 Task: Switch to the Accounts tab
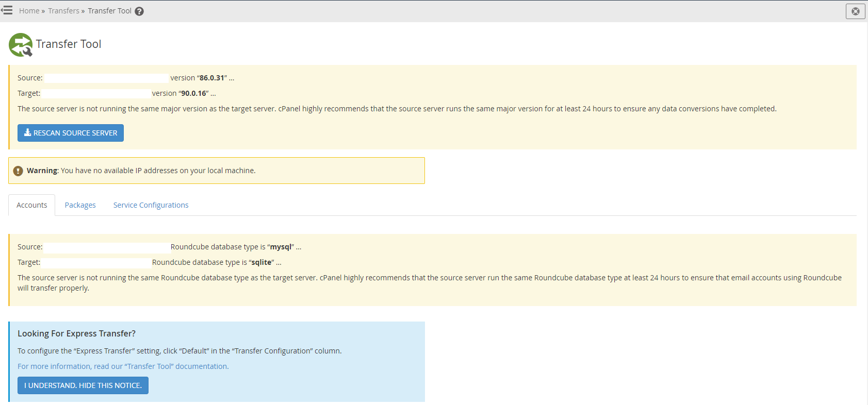tap(32, 205)
